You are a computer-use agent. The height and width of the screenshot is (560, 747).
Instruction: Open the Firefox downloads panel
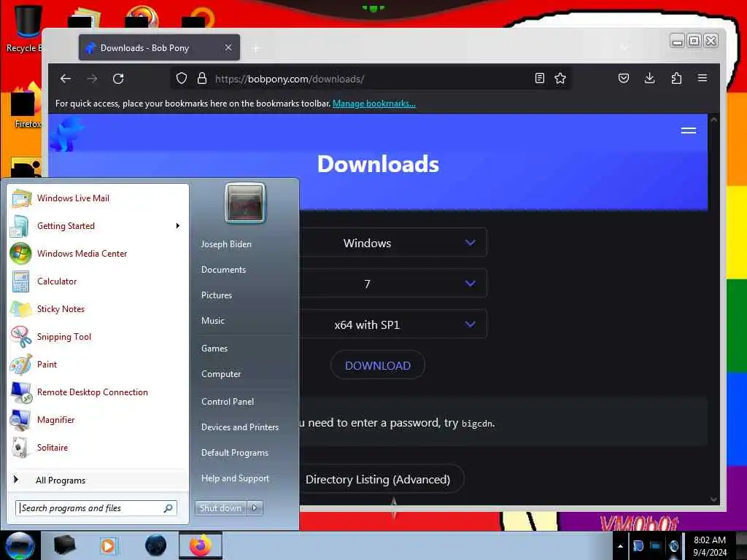[x=649, y=78]
